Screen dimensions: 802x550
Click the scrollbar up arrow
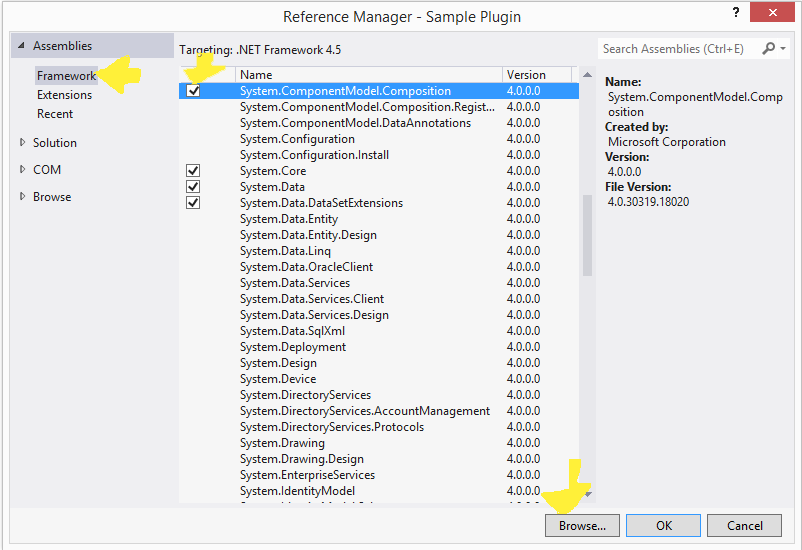click(587, 75)
